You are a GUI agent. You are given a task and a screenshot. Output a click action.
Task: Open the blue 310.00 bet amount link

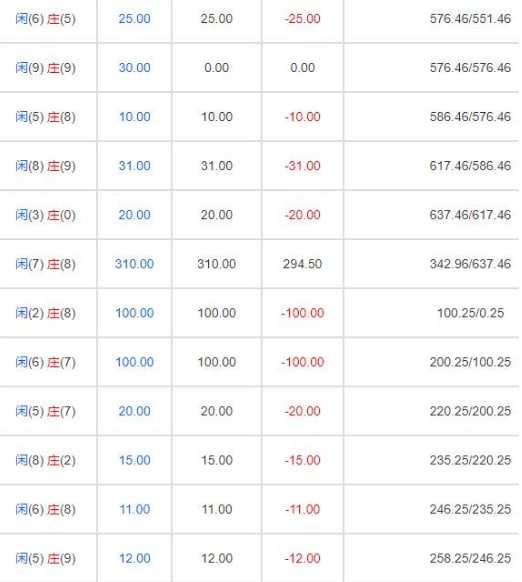(x=134, y=264)
